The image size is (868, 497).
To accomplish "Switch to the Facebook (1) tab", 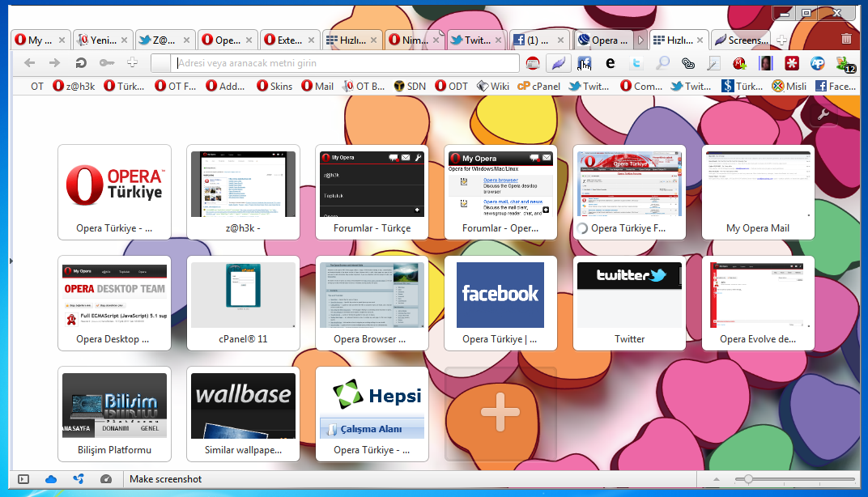I will (540, 40).
